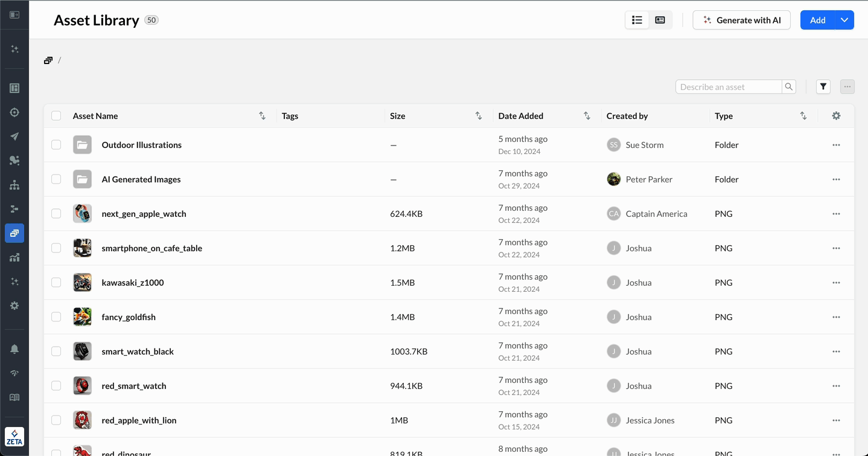868x456 pixels.
Task: Expand the Add button dropdown arrow
Action: [x=844, y=20]
